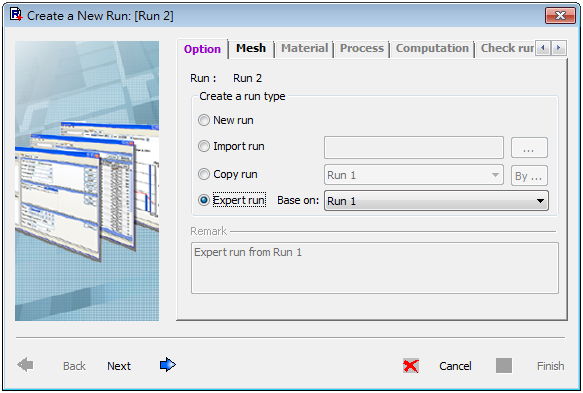Switch to the Option tab
This screenshot has height=393, width=583.
pyautogui.click(x=202, y=49)
